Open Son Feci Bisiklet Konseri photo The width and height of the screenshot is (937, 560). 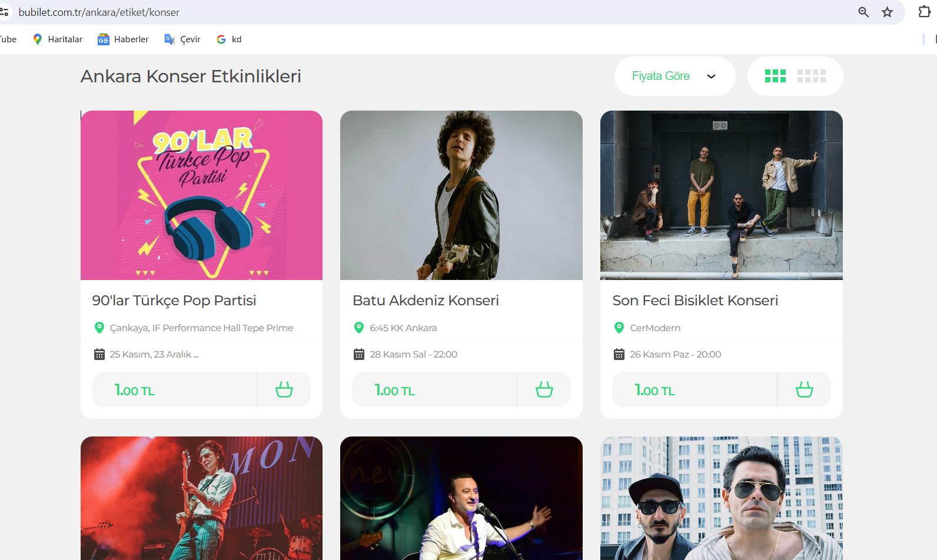[722, 195]
